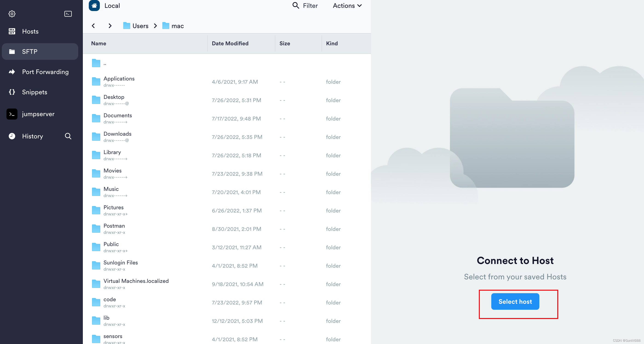
Task: Select the Virtual Machines.localized folder
Action: tap(136, 284)
